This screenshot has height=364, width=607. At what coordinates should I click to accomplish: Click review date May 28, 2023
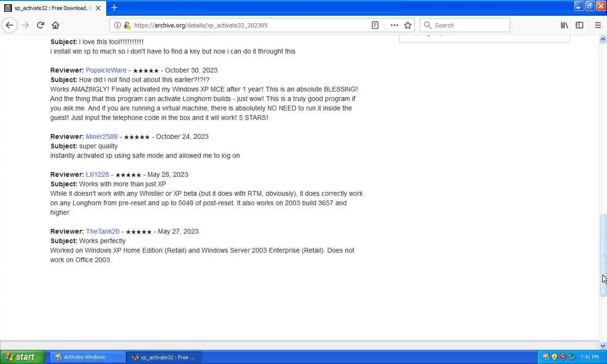[168, 174]
